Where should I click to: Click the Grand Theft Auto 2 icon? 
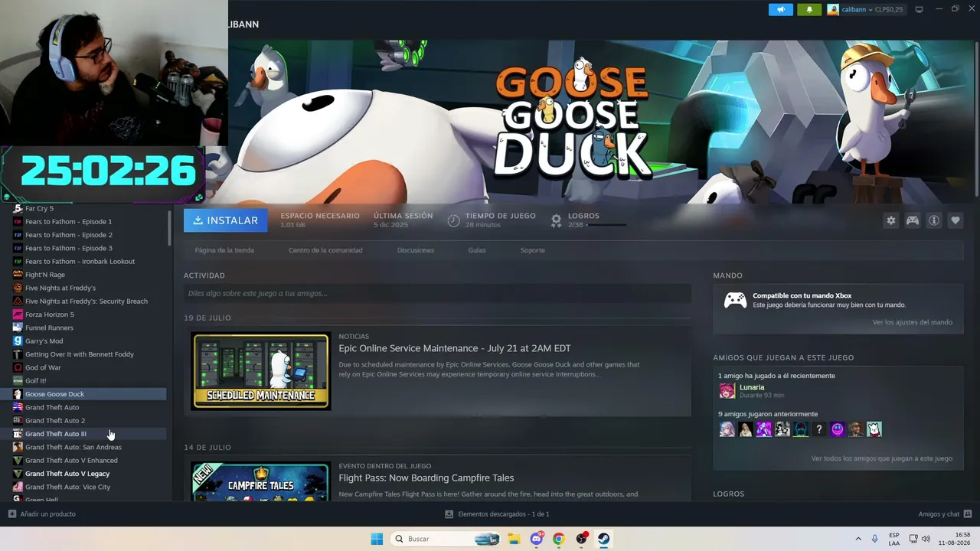(18, 420)
